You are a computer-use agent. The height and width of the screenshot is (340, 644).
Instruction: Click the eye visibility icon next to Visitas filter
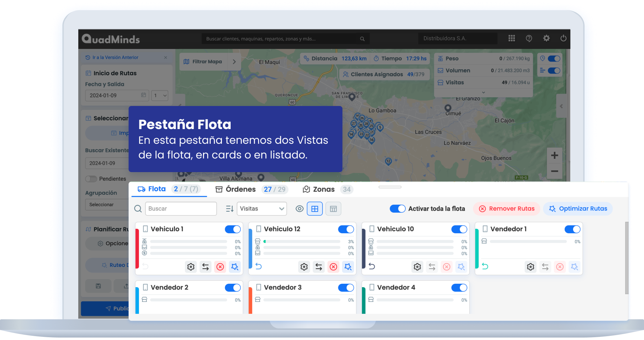coord(299,208)
